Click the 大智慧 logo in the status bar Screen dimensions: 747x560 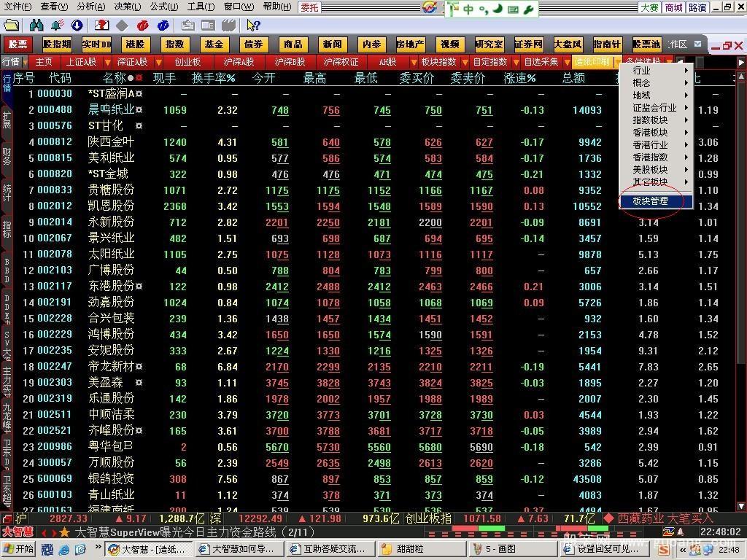click(18, 532)
